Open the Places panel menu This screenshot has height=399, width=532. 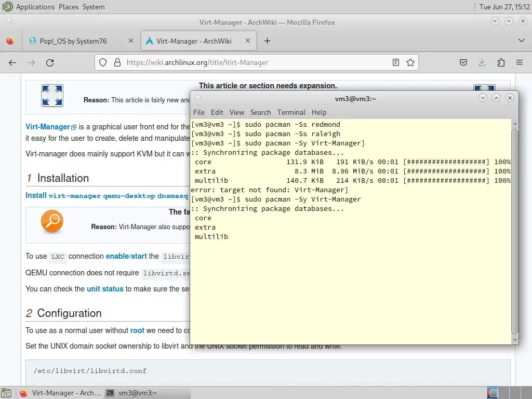click(69, 7)
